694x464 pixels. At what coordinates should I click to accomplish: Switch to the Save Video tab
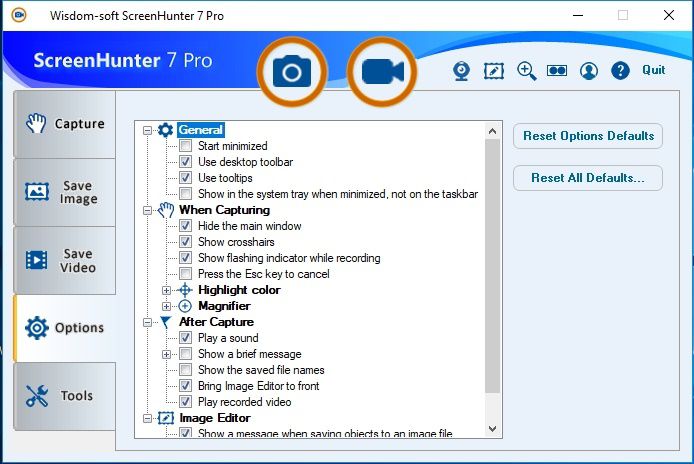point(65,260)
